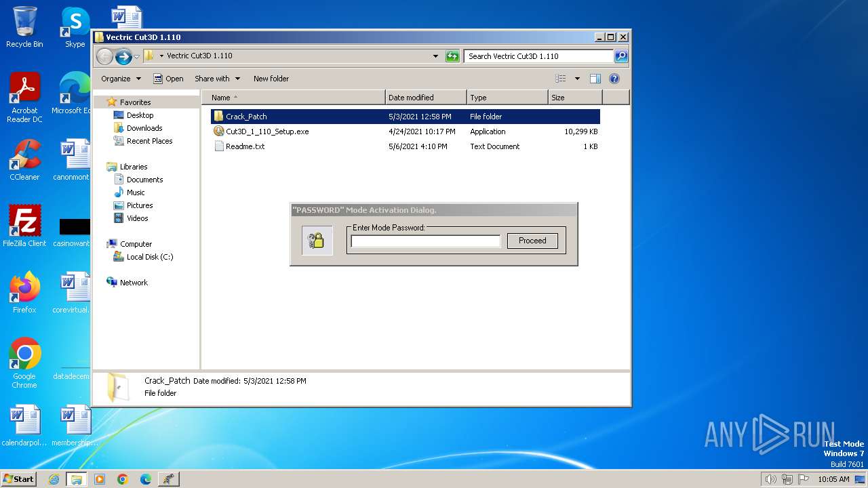Open Microsoft Edge from taskbar
The width and height of the screenshot is (868, 488).
pyautogui.click(x=146, y=479)
